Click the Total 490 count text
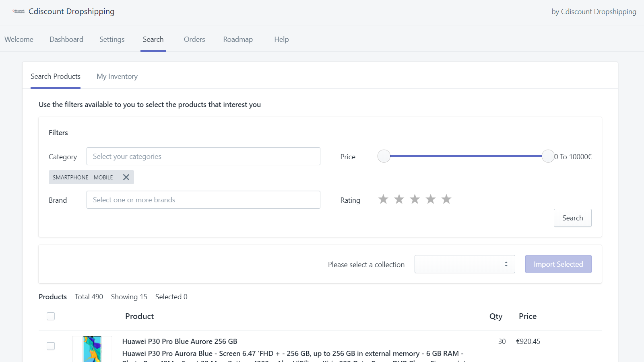644x362 pixels. (89, 297)
